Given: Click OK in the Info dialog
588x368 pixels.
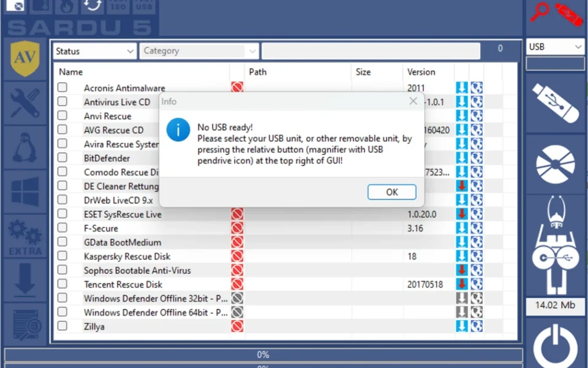Looking at the screenshot, I should click(x=392, y=192).
